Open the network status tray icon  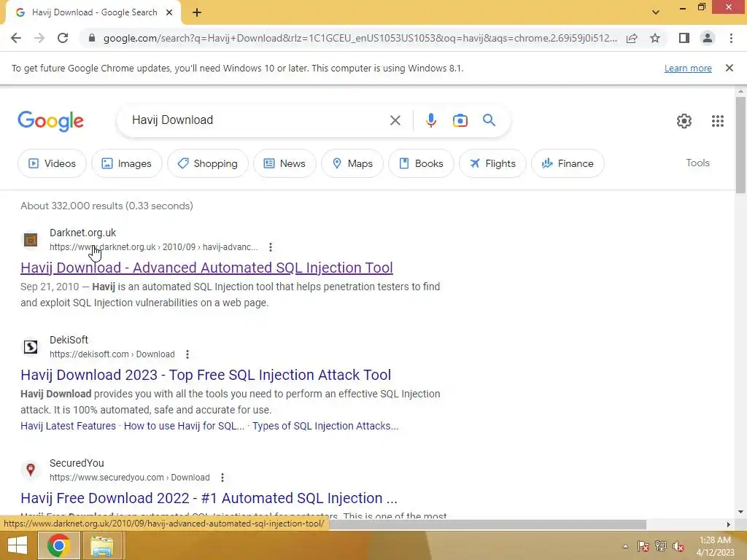[x=661, y=546]
